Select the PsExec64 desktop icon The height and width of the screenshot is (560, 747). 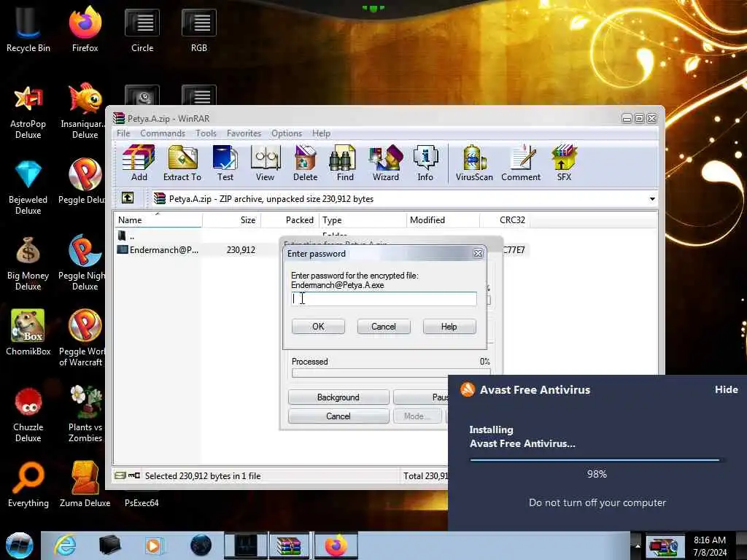(142, 502)
